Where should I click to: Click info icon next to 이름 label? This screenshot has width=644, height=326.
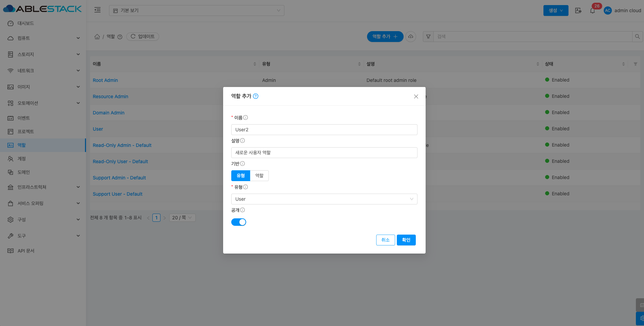[245, 117]
